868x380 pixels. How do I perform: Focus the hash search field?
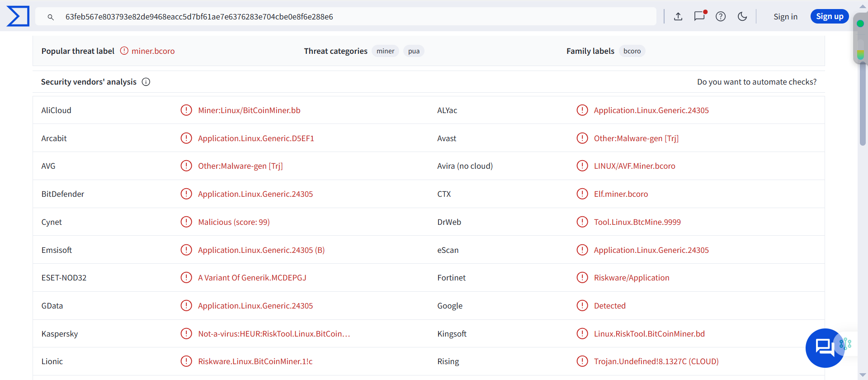coord(346,17)
